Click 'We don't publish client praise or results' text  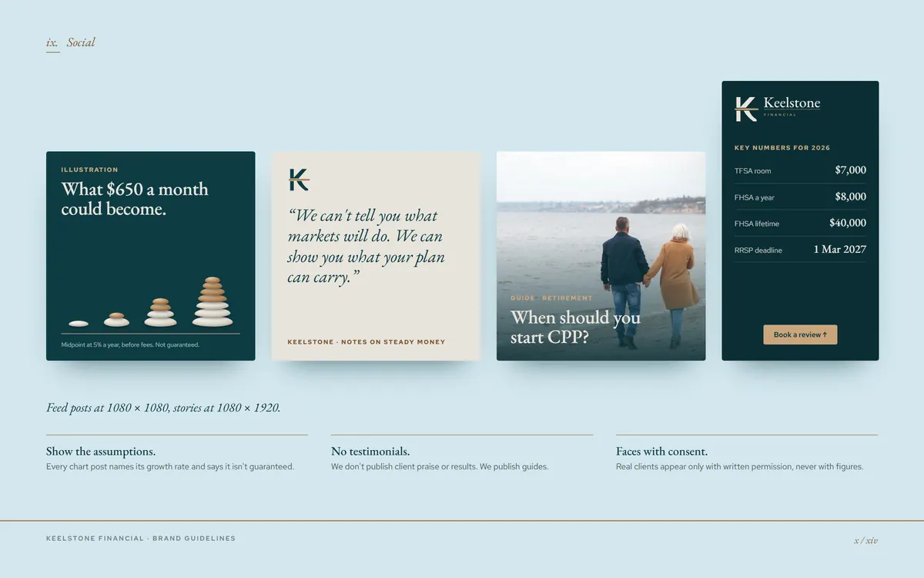[440, 466]
